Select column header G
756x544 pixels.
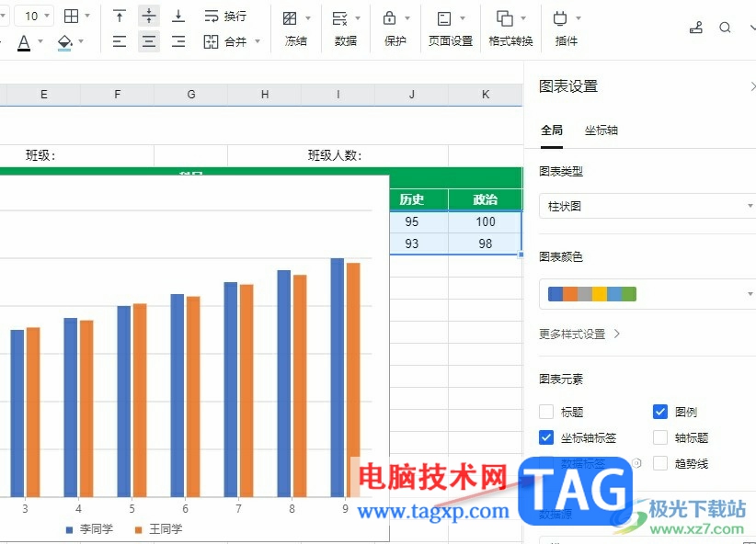pos(191,95)
